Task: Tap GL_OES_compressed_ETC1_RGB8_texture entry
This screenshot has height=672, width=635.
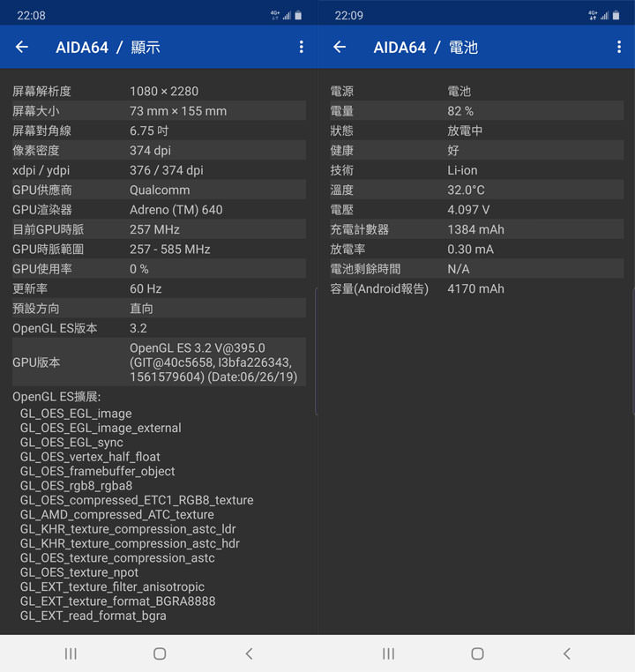Action: [x=137, y=500]
